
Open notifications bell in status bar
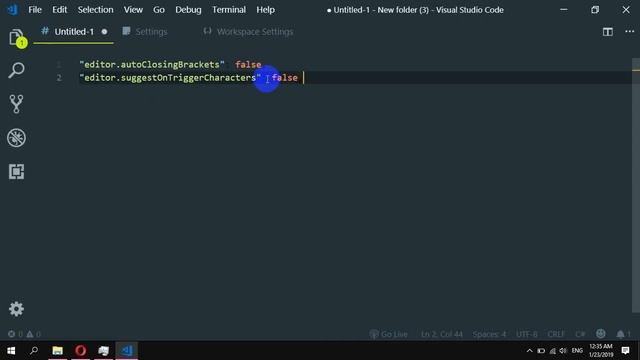coord(624,334)
